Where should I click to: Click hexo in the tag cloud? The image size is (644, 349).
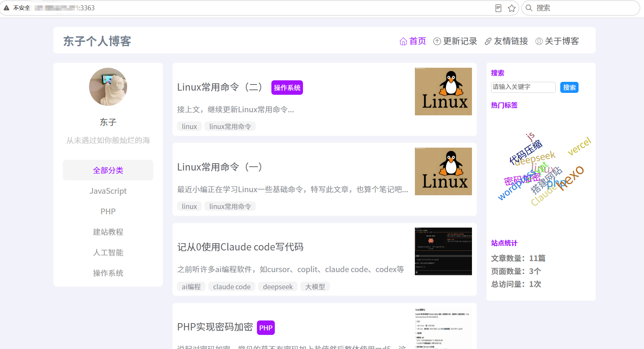point(571,177)
